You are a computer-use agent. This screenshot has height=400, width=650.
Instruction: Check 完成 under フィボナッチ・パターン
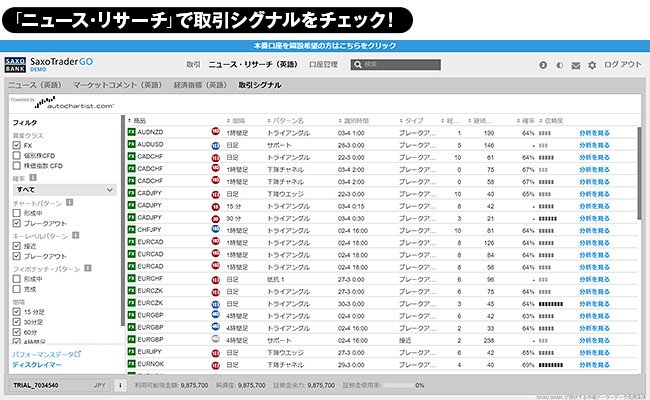pyautogui.click(x=17, y=289)
